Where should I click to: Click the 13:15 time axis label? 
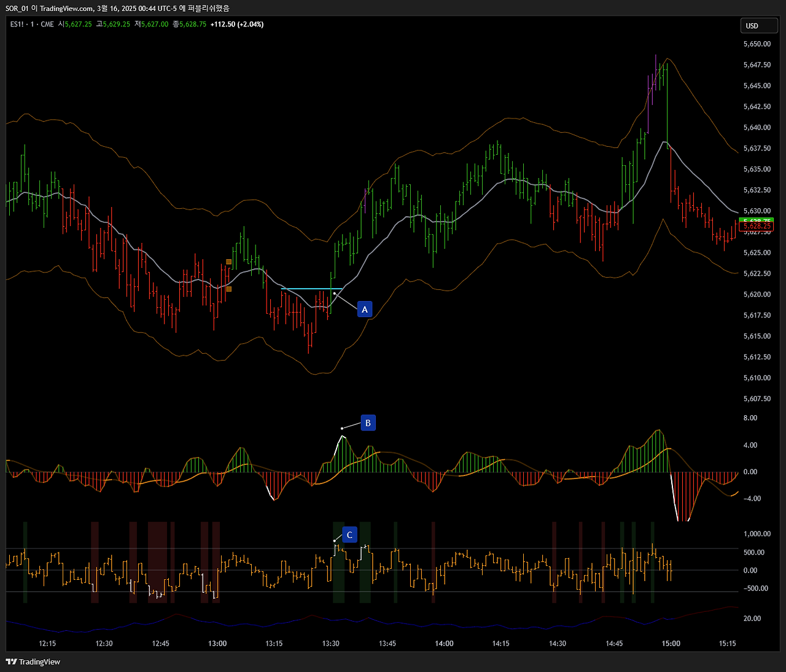point(274,644)
